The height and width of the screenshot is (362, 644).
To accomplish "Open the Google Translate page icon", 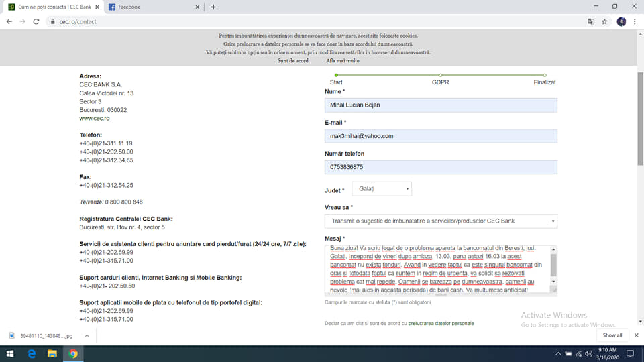I will tap(591, 21).
